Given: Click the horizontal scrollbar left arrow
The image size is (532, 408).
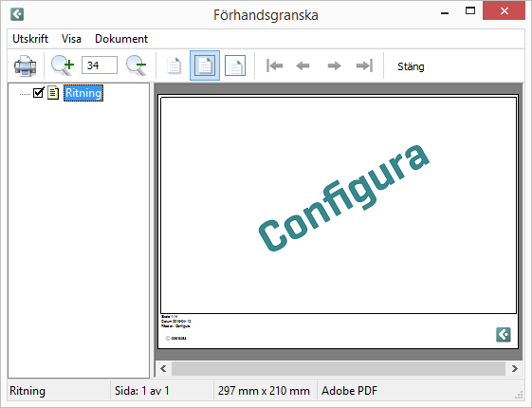Looking at the screenshot, I should coord(163,369).
